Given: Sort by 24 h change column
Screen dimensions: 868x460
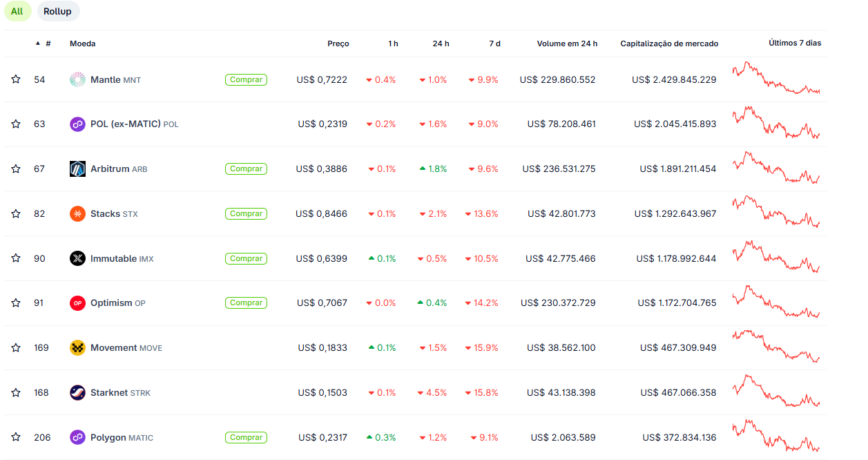Looking at the screenshot, I should pos(441,44).
